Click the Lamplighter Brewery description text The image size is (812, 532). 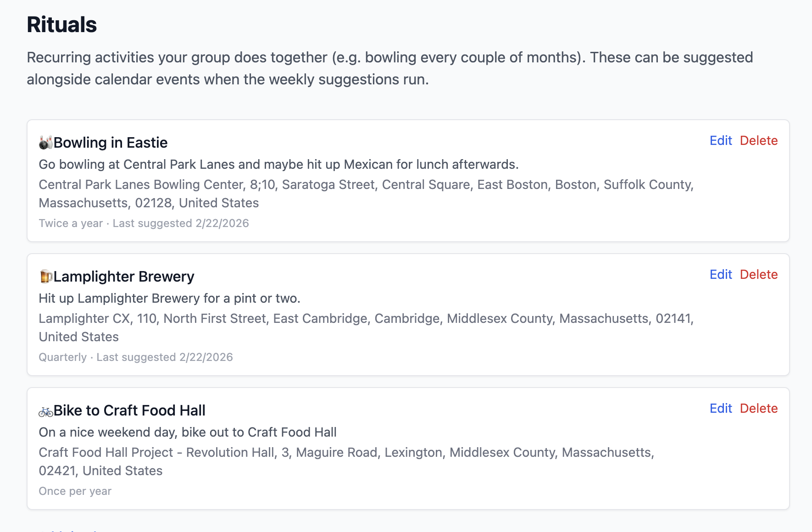169,299
